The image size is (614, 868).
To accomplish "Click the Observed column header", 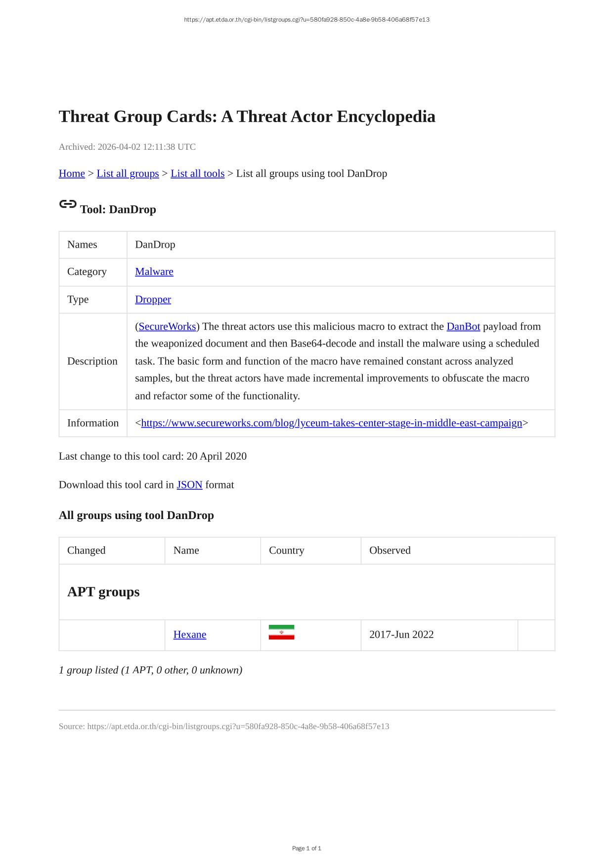I will [x=390, y=550].
